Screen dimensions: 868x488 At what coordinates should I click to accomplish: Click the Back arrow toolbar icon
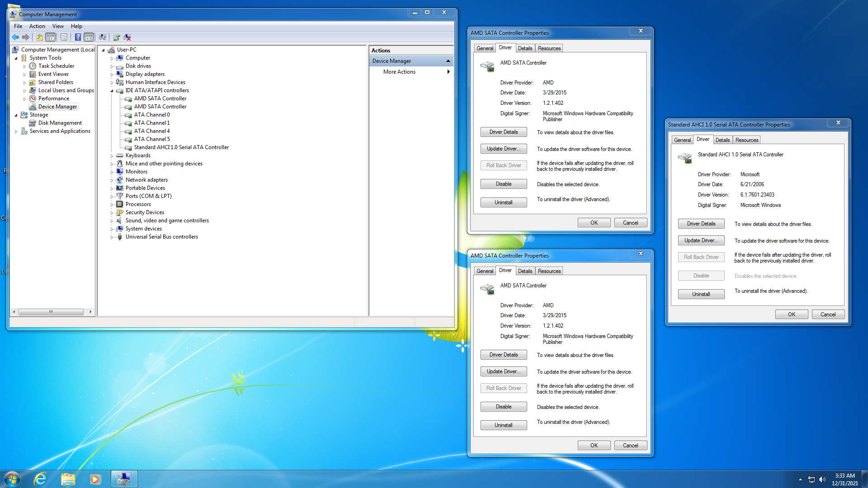pyautogui.click(x=15, y=37)
